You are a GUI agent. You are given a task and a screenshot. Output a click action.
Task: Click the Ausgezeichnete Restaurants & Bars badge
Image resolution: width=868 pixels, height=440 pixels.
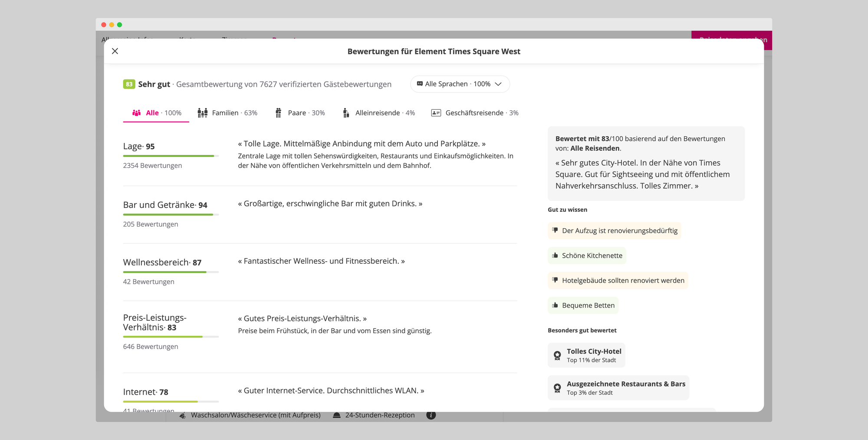click(x=618, y=388)
